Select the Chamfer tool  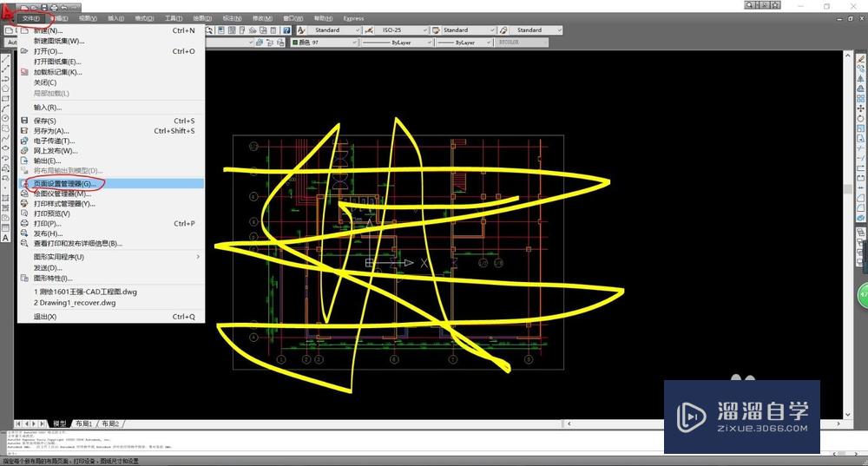[x=861, y=198]
